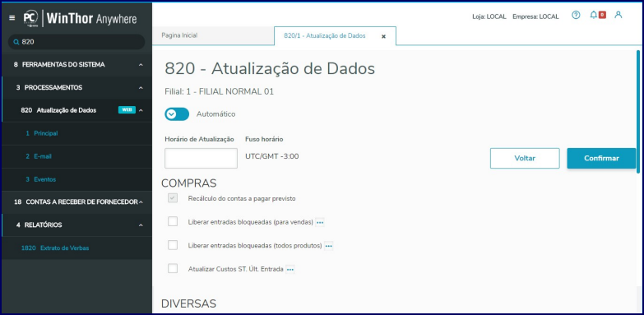
Task: Toggle the Automático switch
Action: (177, 114)
